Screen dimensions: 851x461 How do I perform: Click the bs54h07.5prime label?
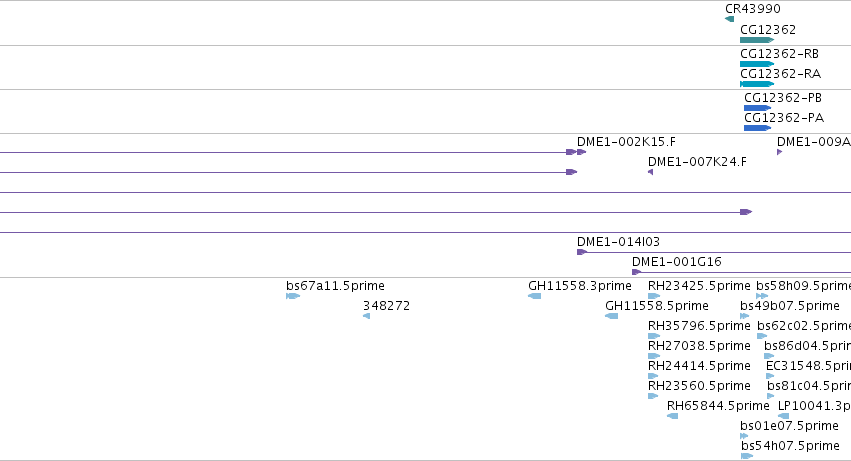[790, 446]
